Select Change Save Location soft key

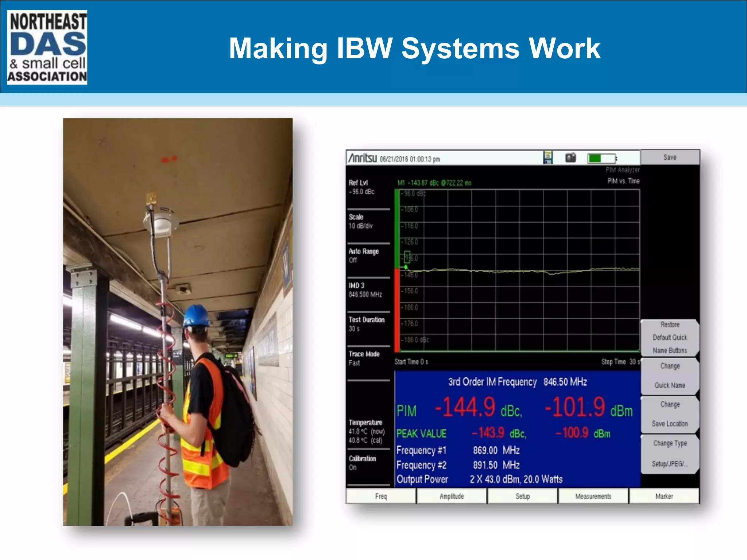click(670, 414)
